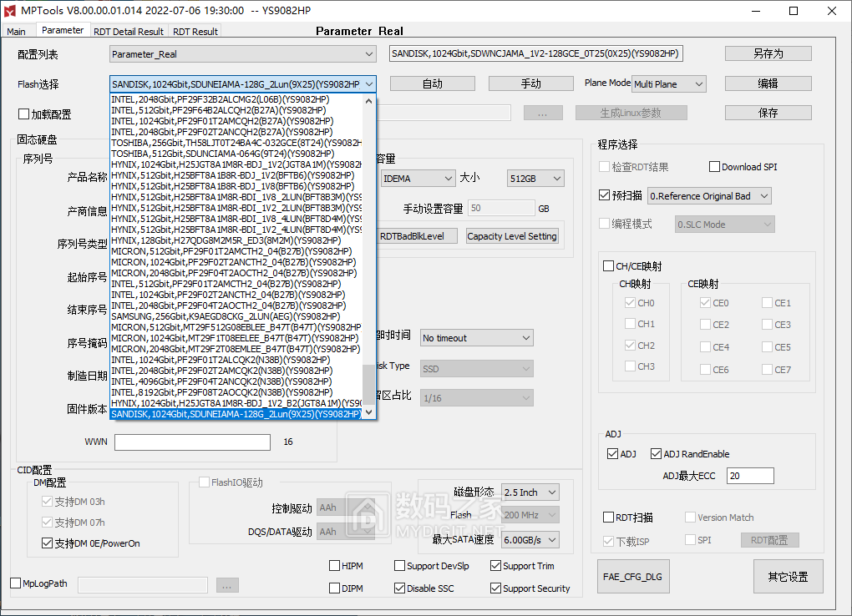The image size is (852, 616).
Task: Select INTEL,2048Gbit,PF29F32B2ALCMG2(L06B) flash entry
Action: coord(236,99)
